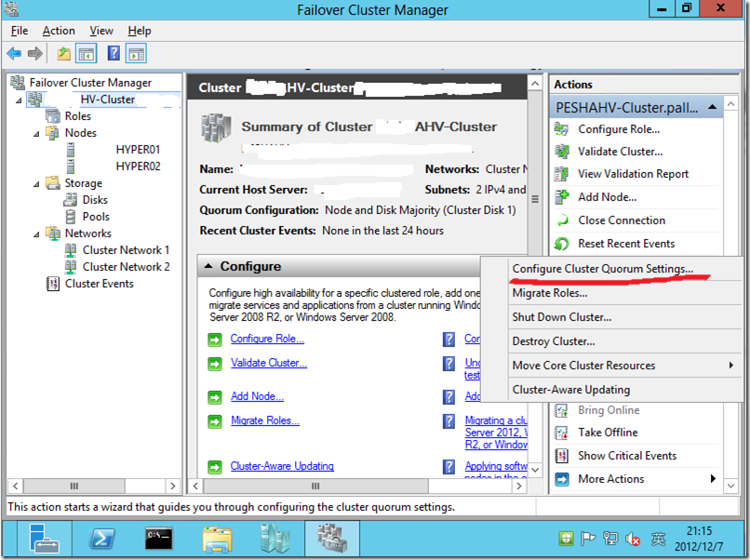Select Cluster Network 2
The width and height of the screenshot is (750, 560).
click(126, 267)
